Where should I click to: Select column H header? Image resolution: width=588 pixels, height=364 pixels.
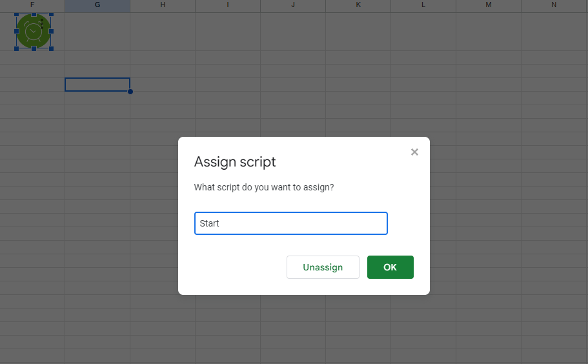point(163,5)
